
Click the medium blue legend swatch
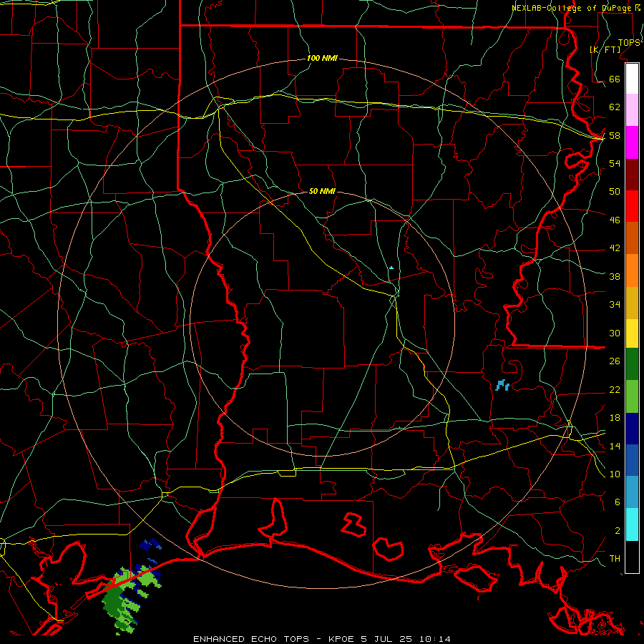(632, 460)
